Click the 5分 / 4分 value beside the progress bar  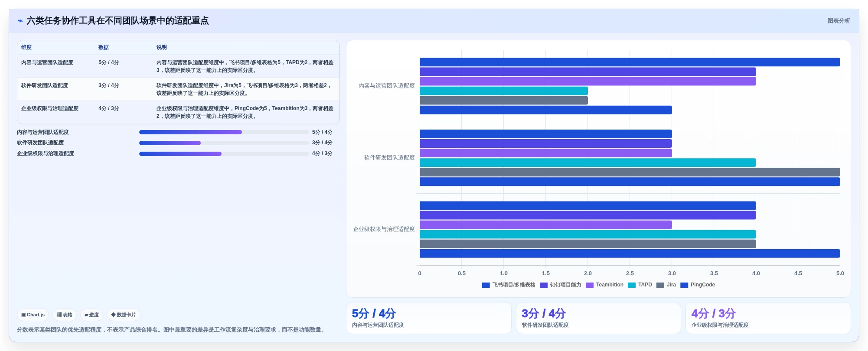[322, 132]
